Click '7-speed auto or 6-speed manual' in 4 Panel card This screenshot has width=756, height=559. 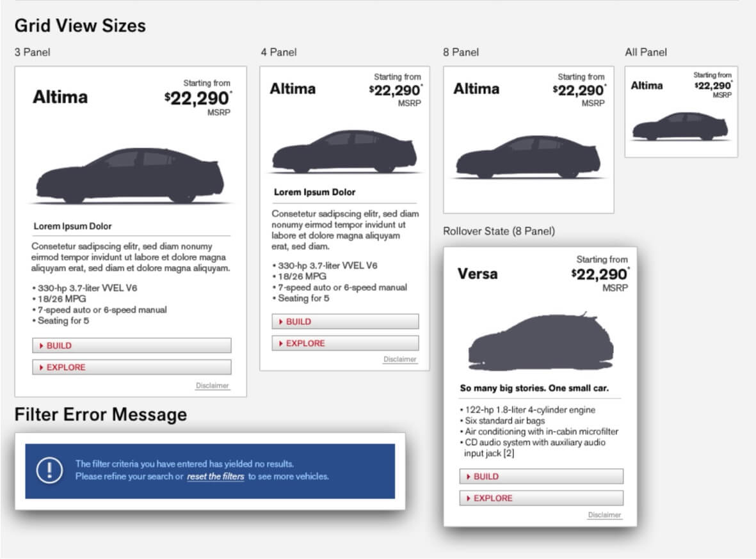click(x=339, y=287)
